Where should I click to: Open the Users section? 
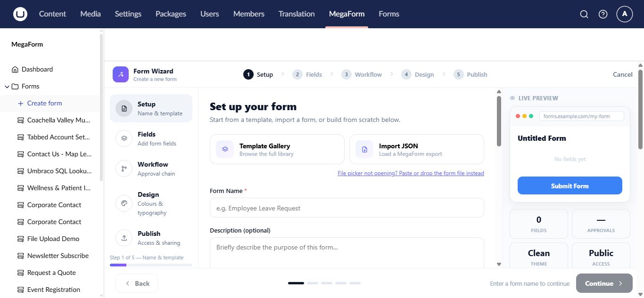209,14
